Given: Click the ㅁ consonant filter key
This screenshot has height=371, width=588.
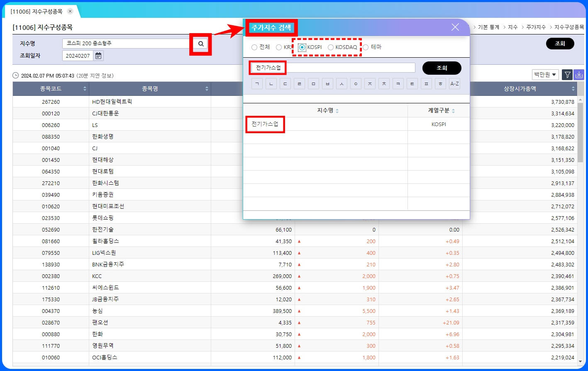Looking at the screenshot, I should click(313, 83).
